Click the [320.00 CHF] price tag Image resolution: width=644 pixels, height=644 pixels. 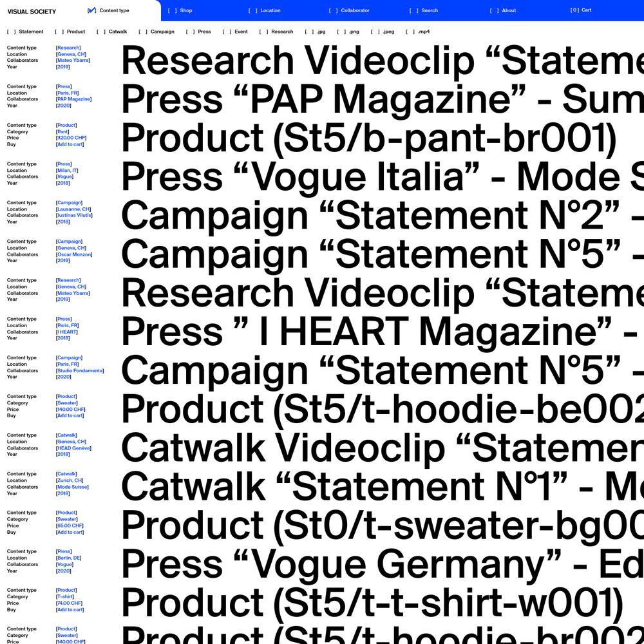coord(71,138)
